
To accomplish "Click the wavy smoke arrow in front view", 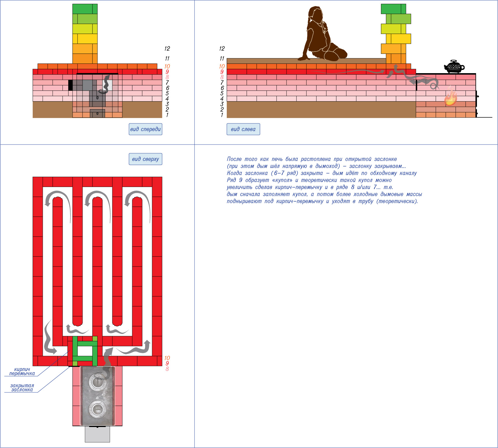I will pos(105,84).
